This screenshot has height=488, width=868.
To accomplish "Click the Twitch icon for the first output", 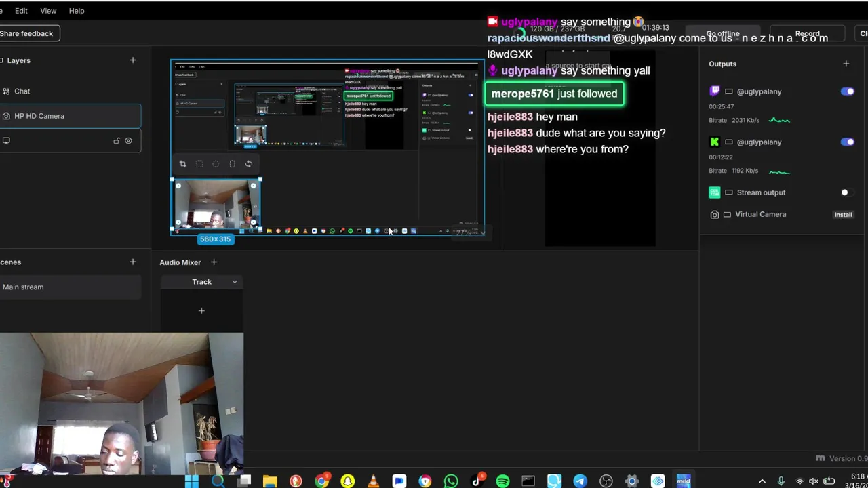I will point(714,91).
